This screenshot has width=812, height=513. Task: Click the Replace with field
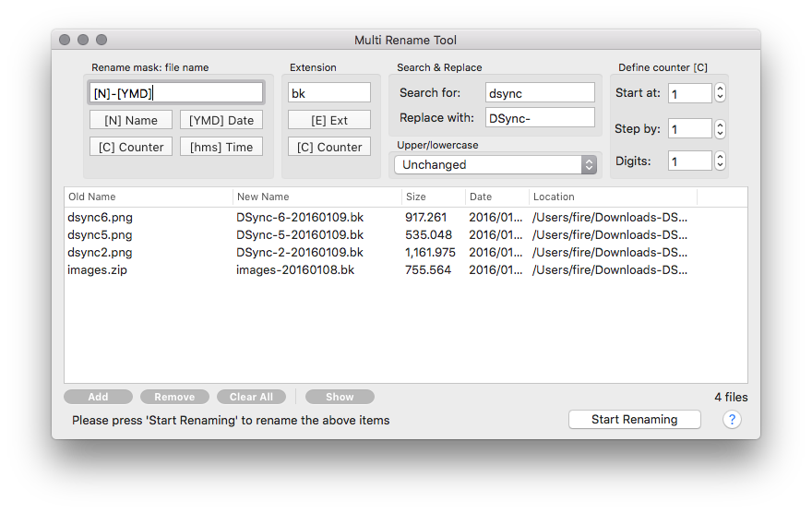540,118
